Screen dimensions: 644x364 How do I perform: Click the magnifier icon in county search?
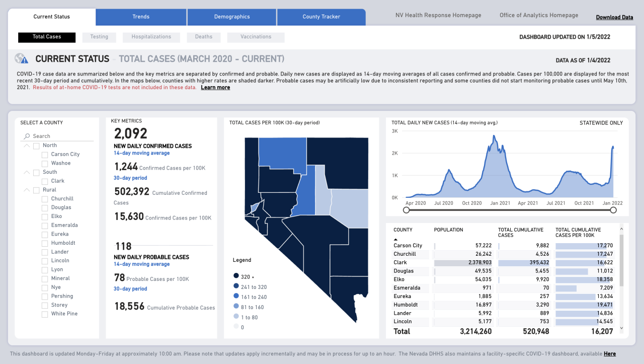26,136
